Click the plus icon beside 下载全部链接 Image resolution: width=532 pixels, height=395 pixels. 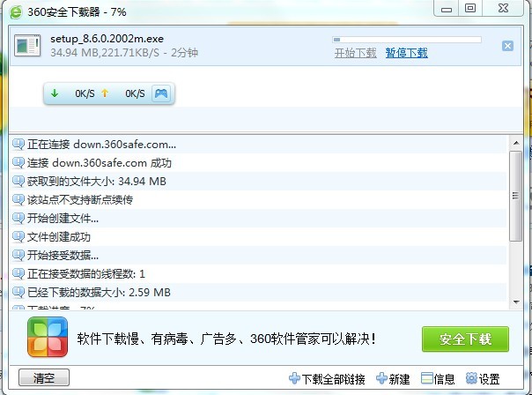click(294, 378)
